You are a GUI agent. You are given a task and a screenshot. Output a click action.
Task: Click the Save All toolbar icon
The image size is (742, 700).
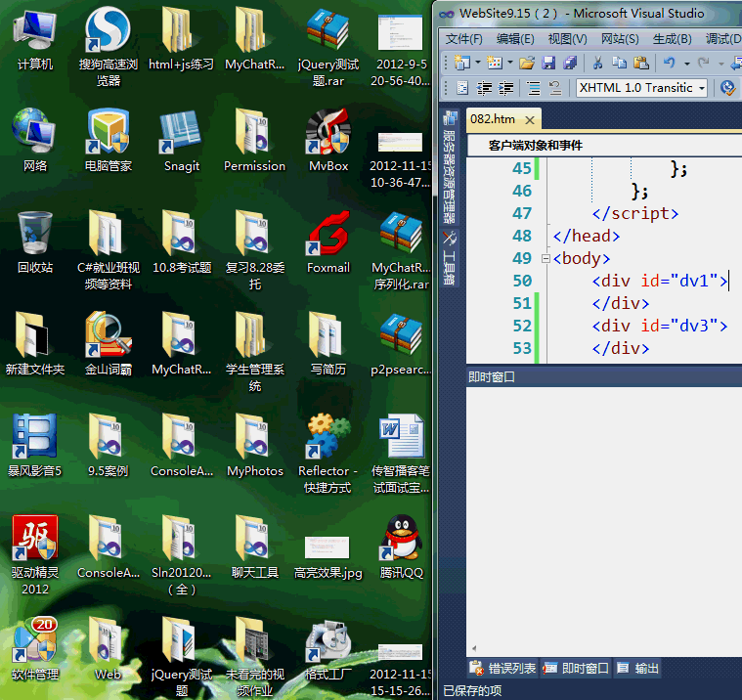pyautogui.click(x=569, y=63)
